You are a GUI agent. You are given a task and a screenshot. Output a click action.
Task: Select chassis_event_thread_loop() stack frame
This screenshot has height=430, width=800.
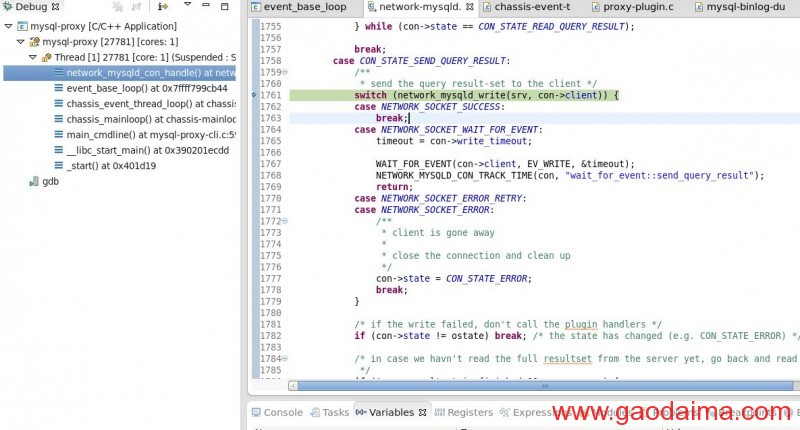tap(151, 104)
